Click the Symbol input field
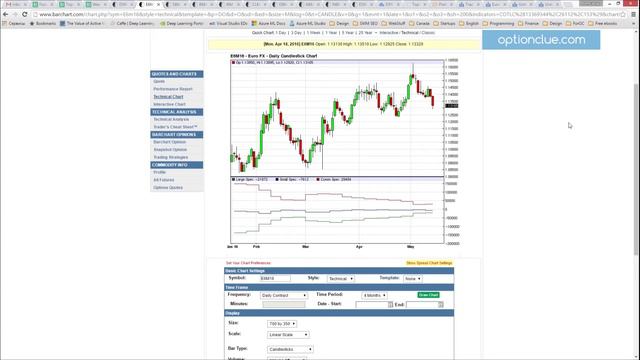This screenshot has width=640, height=360. point(275,278)
